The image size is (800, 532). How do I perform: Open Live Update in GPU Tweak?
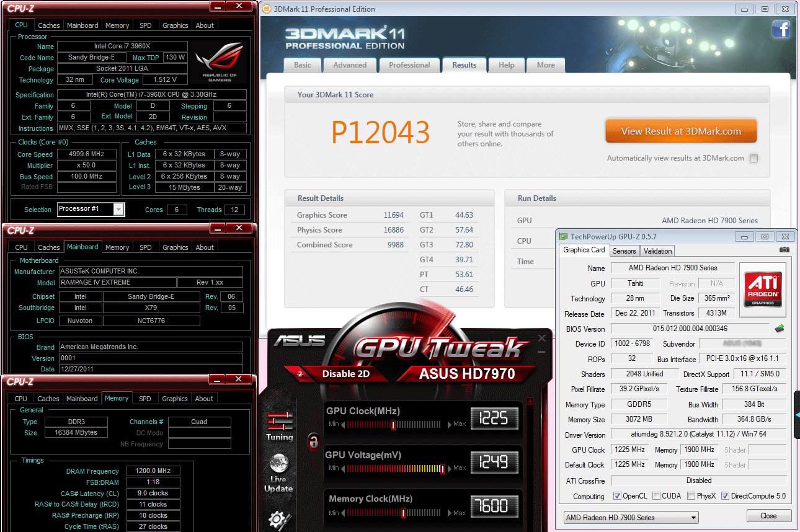pos(278,473)
